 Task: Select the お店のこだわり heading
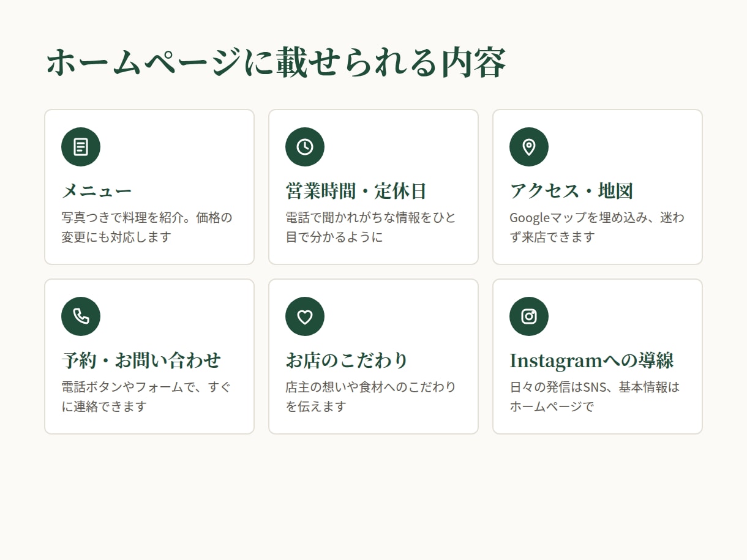point(347,360)
